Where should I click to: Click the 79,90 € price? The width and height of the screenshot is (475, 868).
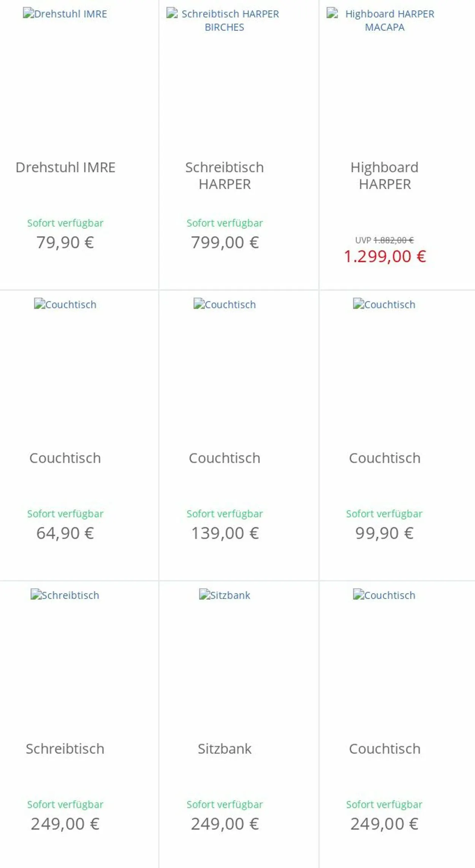tap(65, 243)
